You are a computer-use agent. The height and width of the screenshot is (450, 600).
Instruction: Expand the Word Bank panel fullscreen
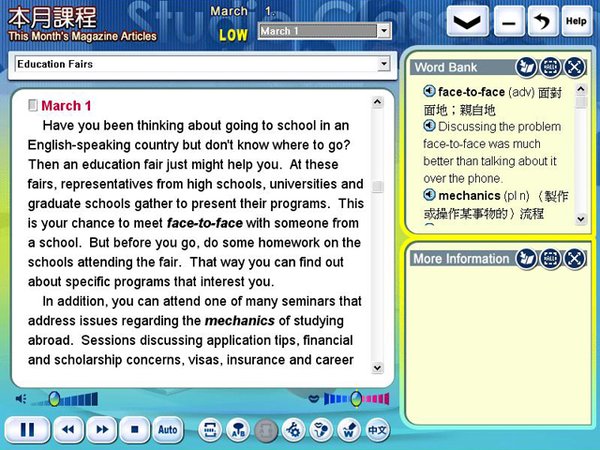(574, 67)
